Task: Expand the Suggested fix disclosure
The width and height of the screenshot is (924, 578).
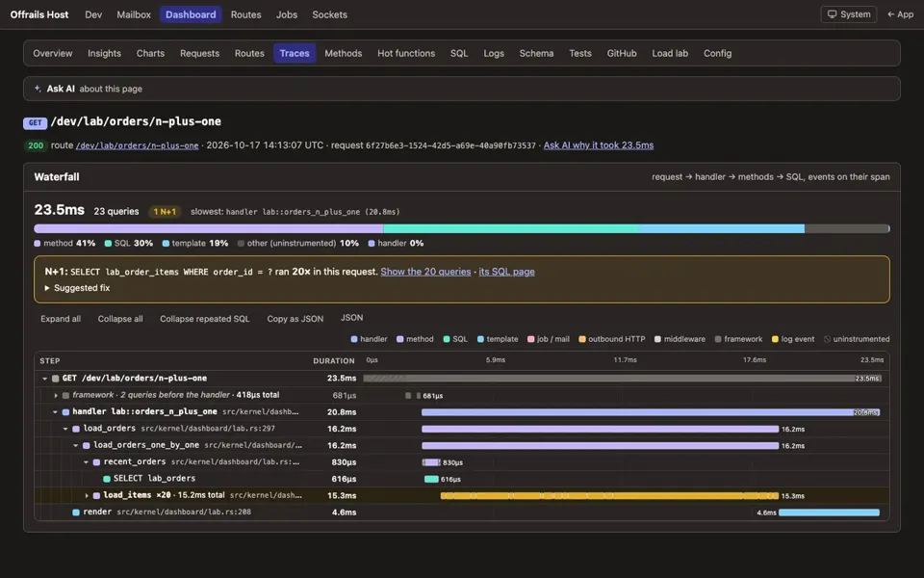Action: (77, 288)
